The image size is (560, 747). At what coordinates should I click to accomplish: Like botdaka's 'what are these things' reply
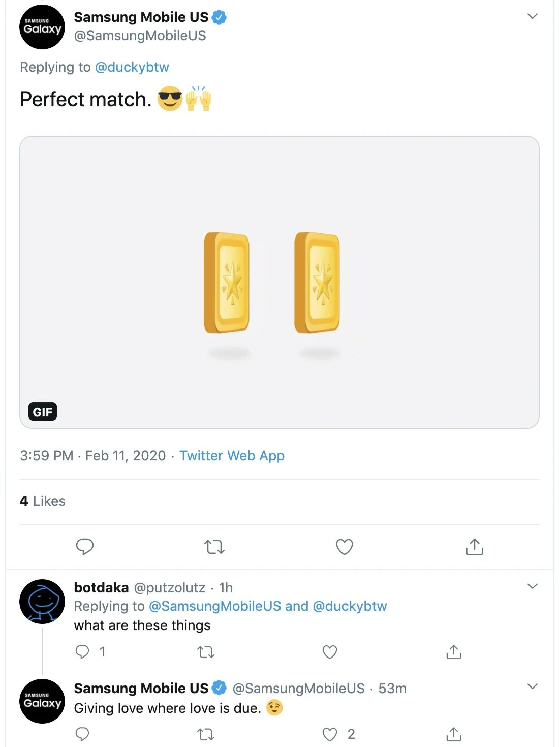pos(330,652)
